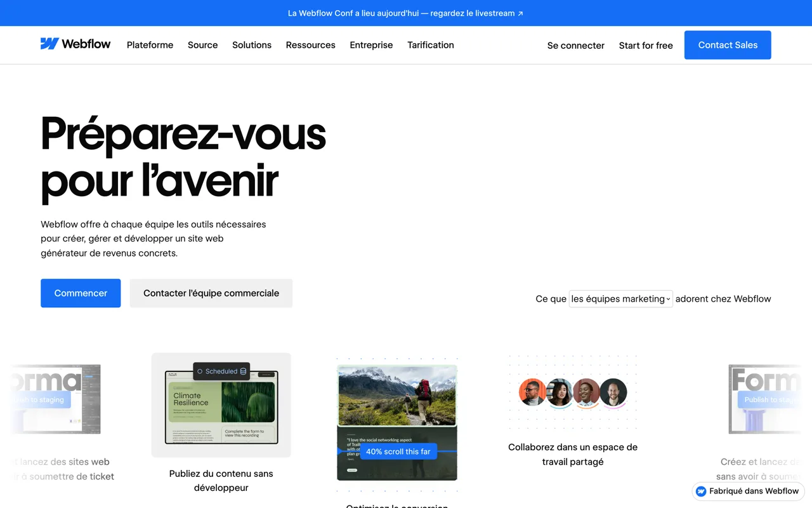
Task: Click the Fabriqué dans Webflow badge
Action: [x=748, y=491]
